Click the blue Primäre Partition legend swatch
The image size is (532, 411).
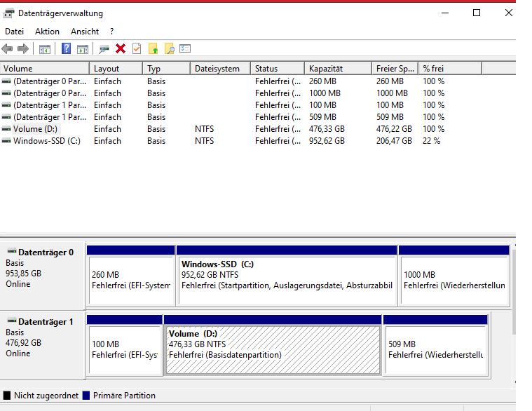(86, 396)
